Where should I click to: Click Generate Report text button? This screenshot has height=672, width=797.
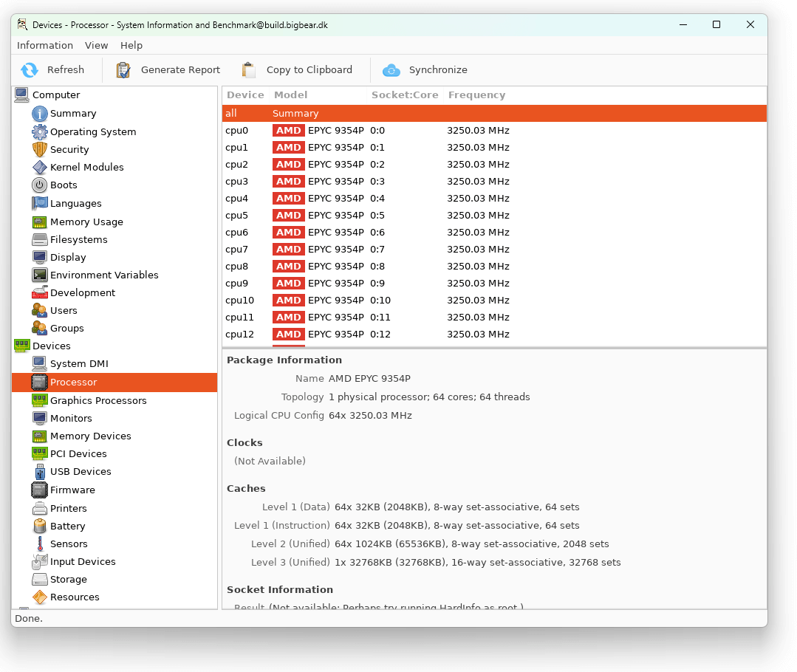pyautogui.click(x=180, y=69)
